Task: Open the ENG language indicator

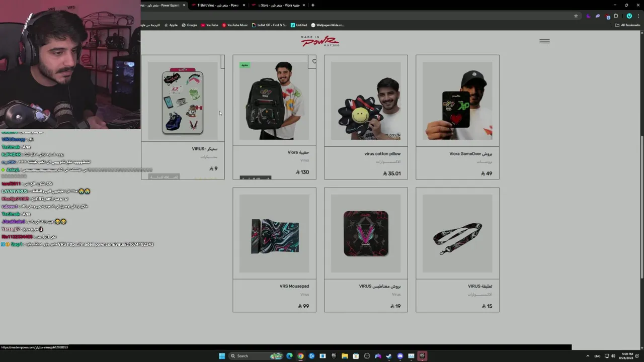Action: (597, 356)
